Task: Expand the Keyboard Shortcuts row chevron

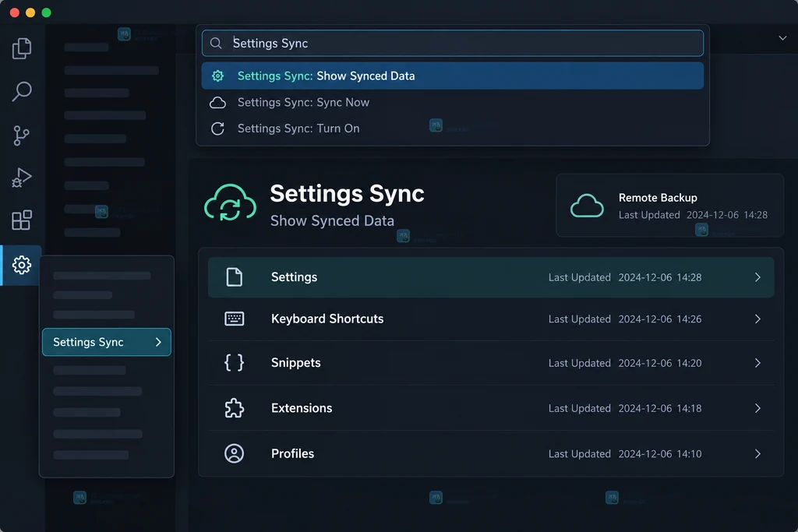Action: click(x=757, y=319)
